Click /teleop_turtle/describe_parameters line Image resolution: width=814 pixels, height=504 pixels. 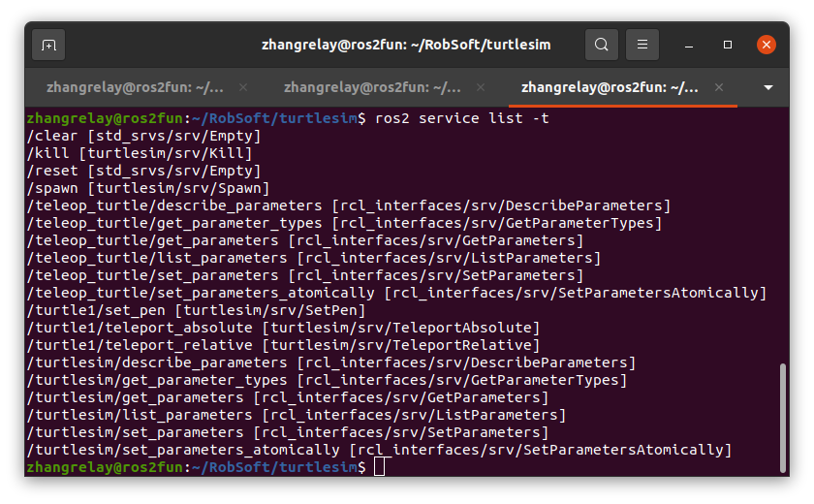pyautogui.click(x=349, y=205)
